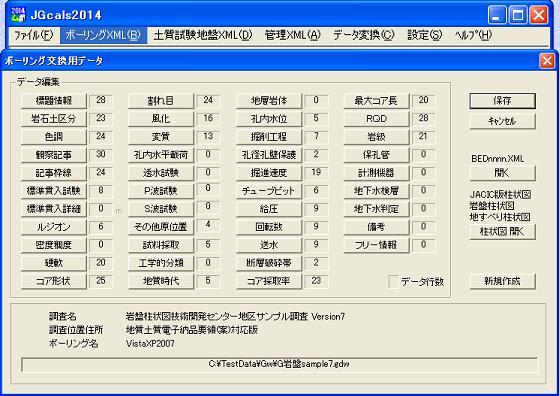Click the 観察記事 button

pos(54,155)
